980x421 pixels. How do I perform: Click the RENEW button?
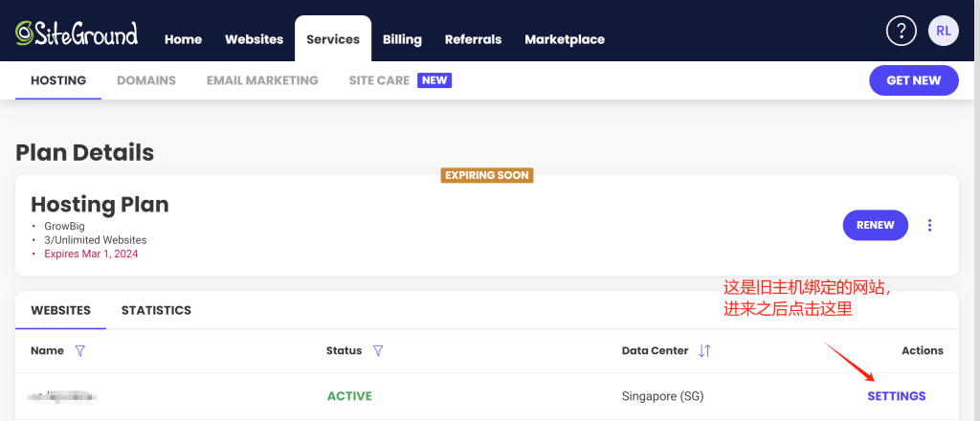pyautogui.click(x=875, y=225)
